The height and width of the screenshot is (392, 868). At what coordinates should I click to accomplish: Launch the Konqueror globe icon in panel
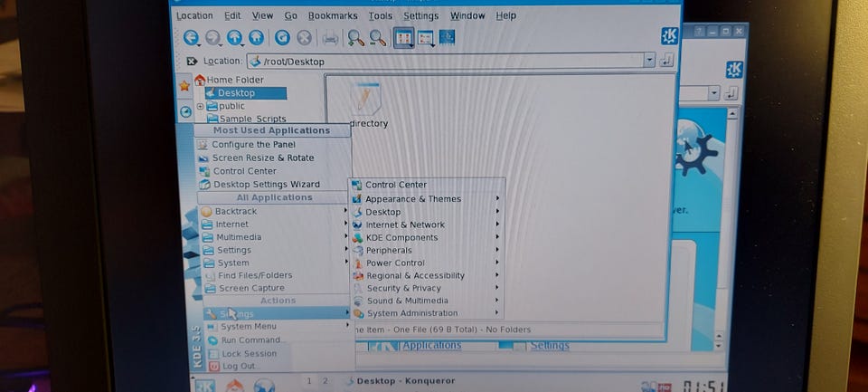point(264,386)
